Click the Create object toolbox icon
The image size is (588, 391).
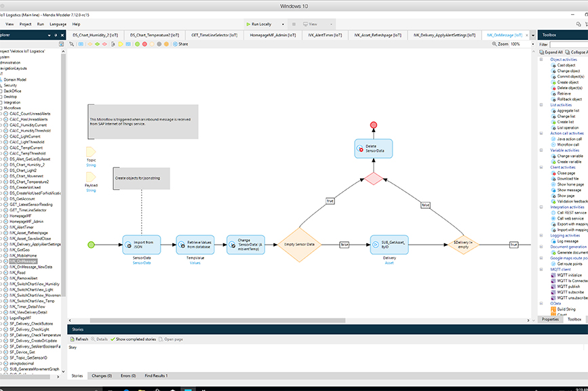(x=553, y=83)
